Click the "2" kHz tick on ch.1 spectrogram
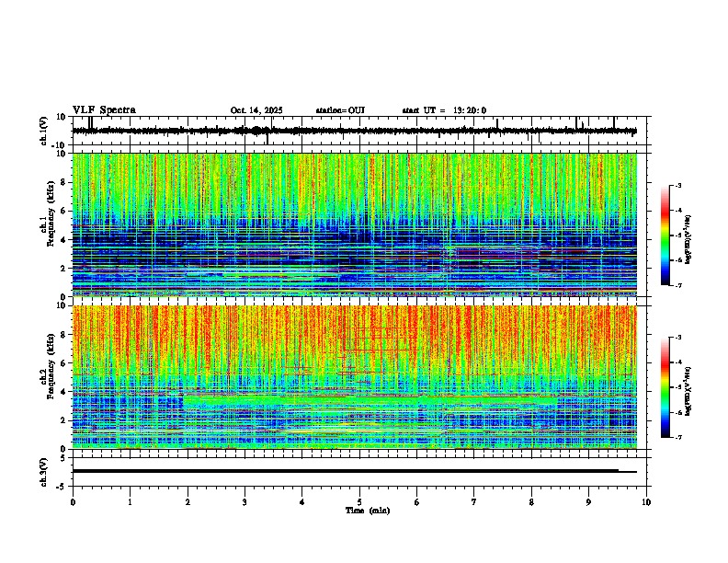Image resolution: width=728 pixels, height=563 pixels. pos(64,268)
